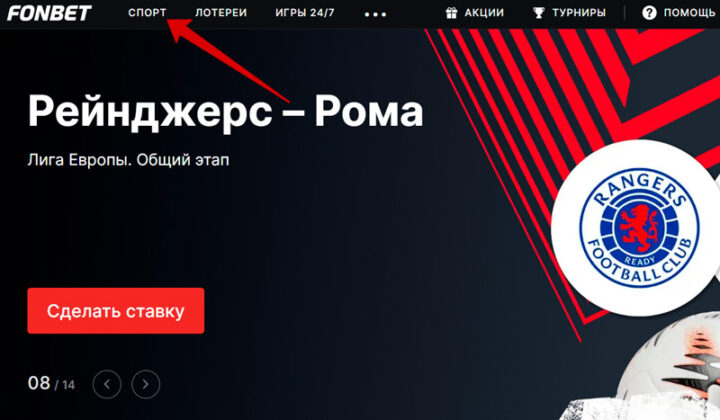The image size is (720, 420).
Task: Click the trophy tournaments icon
Action: 539,13
